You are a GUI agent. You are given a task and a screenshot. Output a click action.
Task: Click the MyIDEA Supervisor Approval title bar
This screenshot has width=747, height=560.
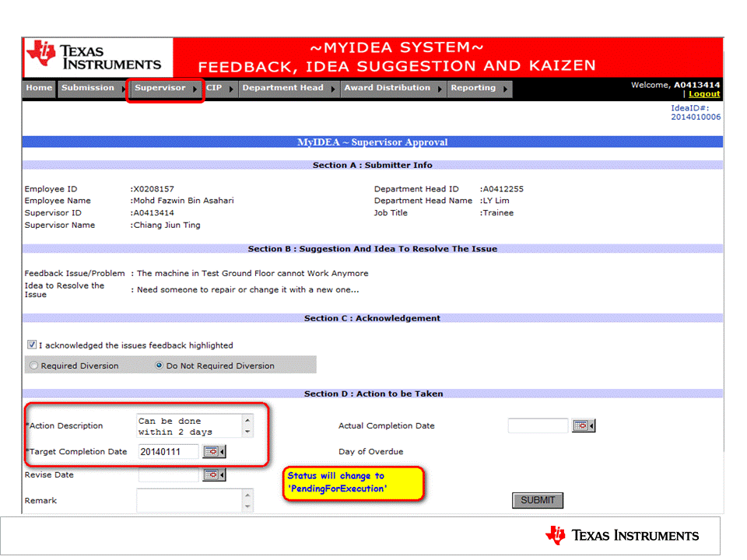tap(373, 142)
